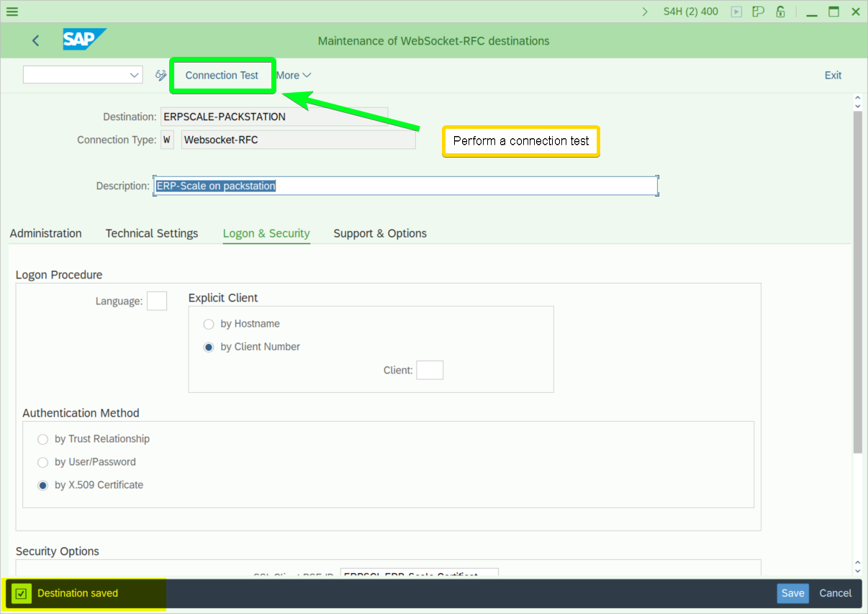The image size is (868, 614).
Task: Toggle display/change mode glasses-pencil icon
Action: (x=161, y=75)
